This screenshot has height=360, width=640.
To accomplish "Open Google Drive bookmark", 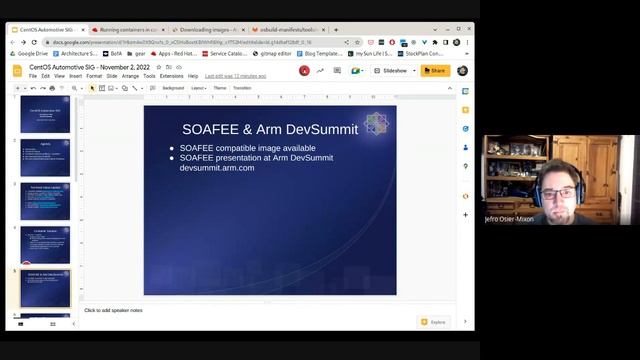I will pos(29,53).
